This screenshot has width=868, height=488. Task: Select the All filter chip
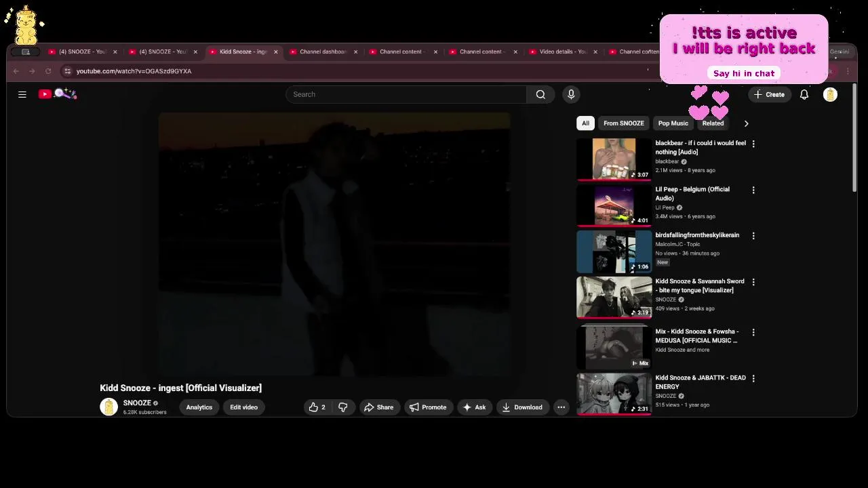click(585, 123)
